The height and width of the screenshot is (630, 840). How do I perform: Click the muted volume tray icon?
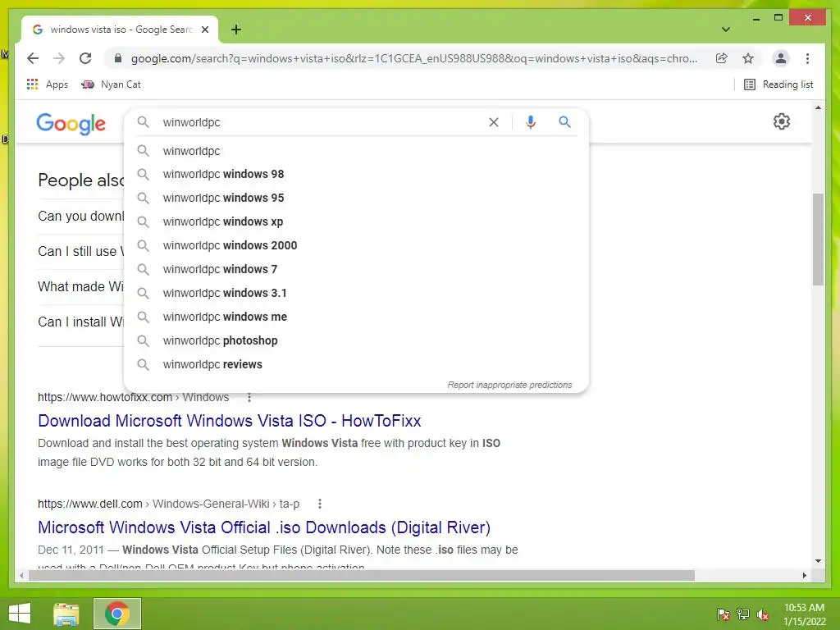[763, 614]
